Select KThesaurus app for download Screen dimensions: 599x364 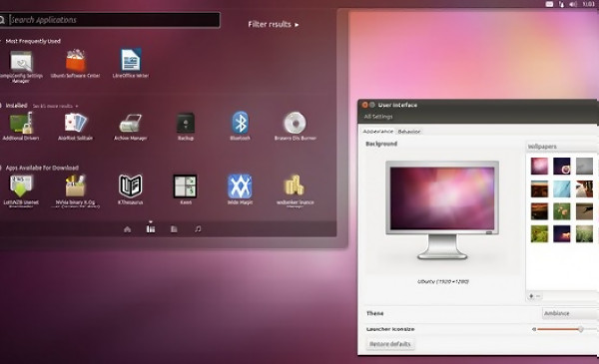[130, 186]
